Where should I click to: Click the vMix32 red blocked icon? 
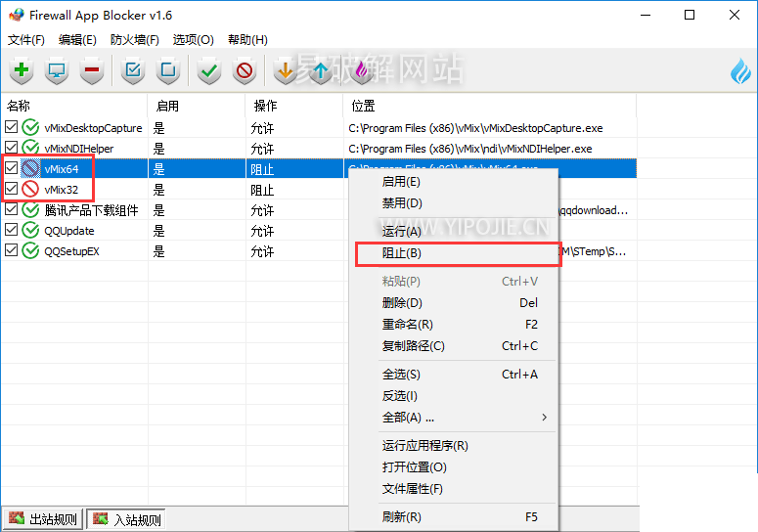[31, 189]
